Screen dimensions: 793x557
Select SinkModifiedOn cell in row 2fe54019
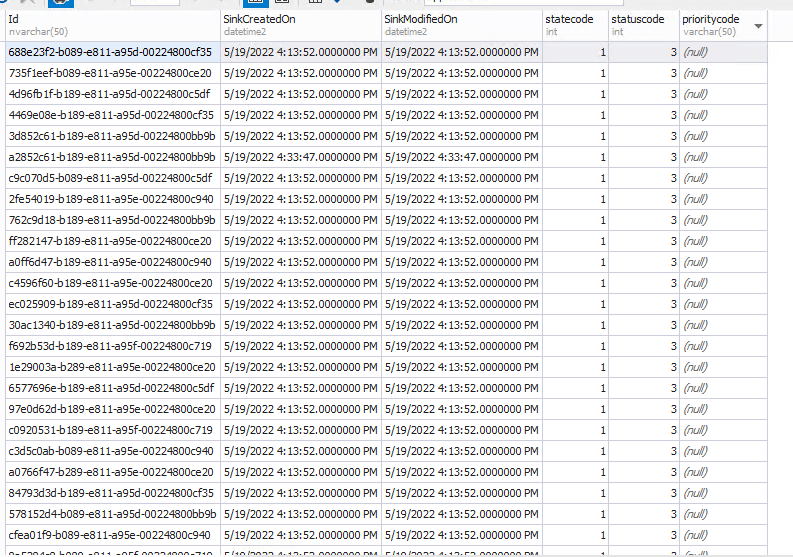point(462,199)
